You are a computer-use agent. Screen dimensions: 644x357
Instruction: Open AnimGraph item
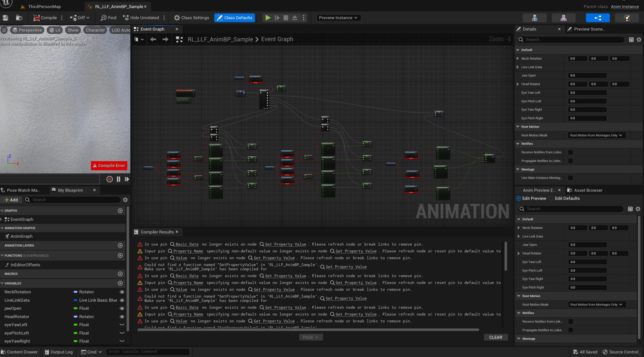click(21, 236)
